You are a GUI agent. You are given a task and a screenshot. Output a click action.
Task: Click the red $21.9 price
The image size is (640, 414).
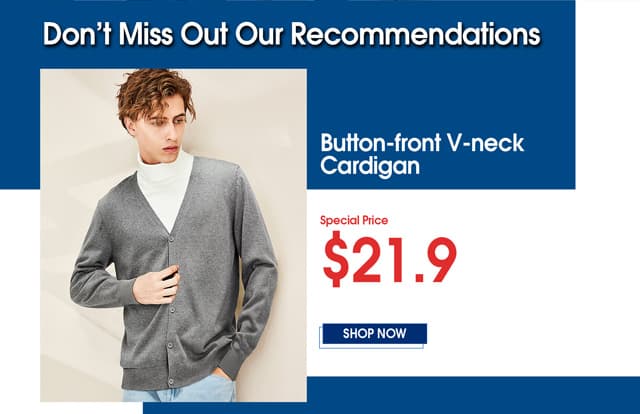point(389,260)
